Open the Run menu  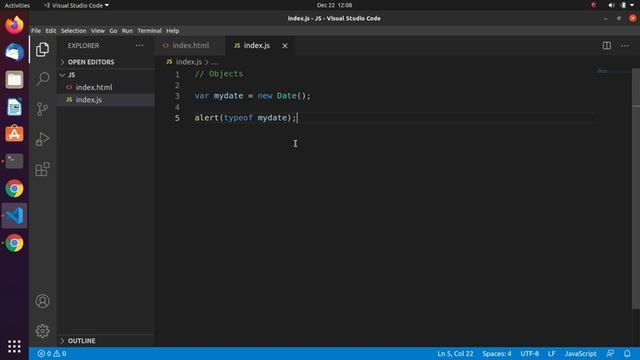click(127, 31)
